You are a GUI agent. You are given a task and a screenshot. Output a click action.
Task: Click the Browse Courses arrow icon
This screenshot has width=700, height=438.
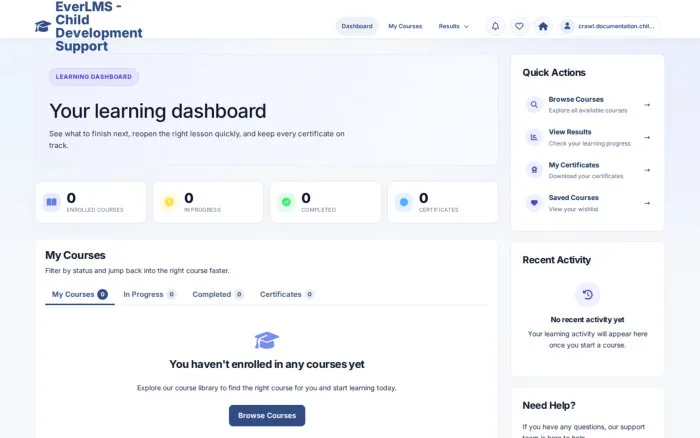647,105
